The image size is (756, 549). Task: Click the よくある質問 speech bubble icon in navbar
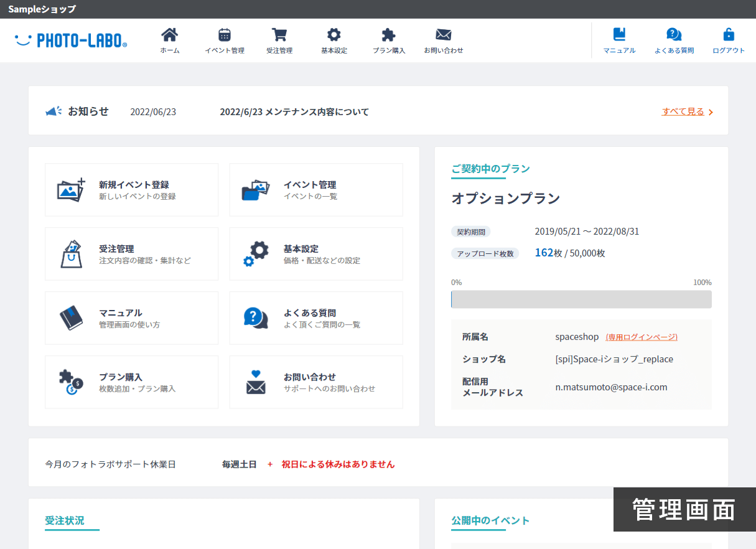pos(674,35)
